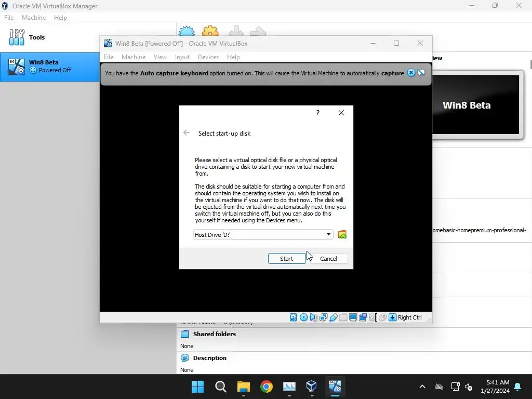Screen dimensions: 532x399
Task: Click audio status icon in VM status bar
Action: click(x=313, y=317)
